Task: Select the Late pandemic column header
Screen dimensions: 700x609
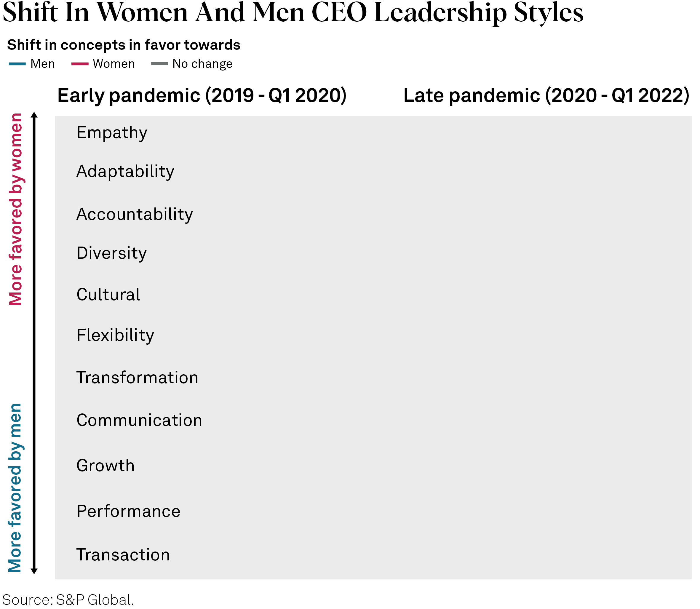Action: [x=546, y=95]
